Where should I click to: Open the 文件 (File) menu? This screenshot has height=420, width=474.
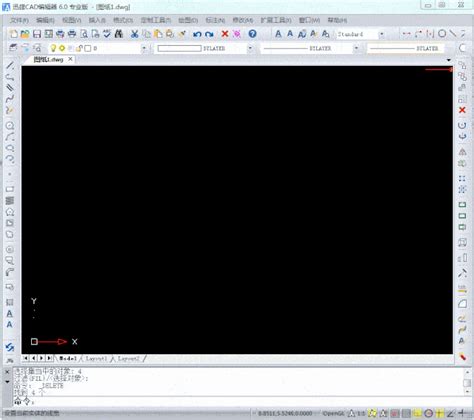pos(19,20)
